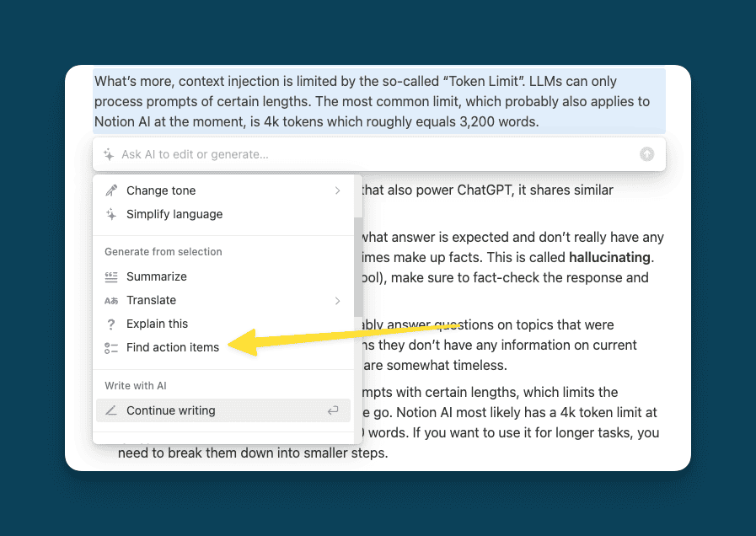Click the checklist icon beside Find action items
This screenshot has height=536, width=756.
(111, 347)
